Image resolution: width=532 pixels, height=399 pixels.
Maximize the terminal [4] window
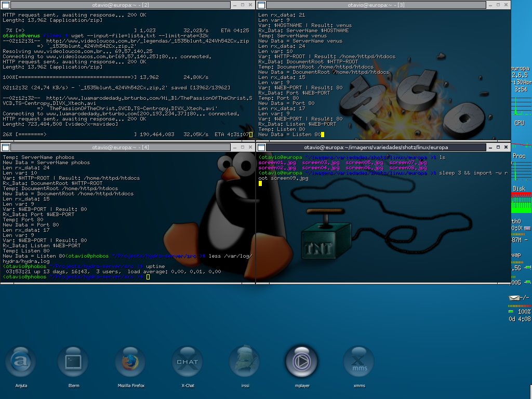pos(243,147)
